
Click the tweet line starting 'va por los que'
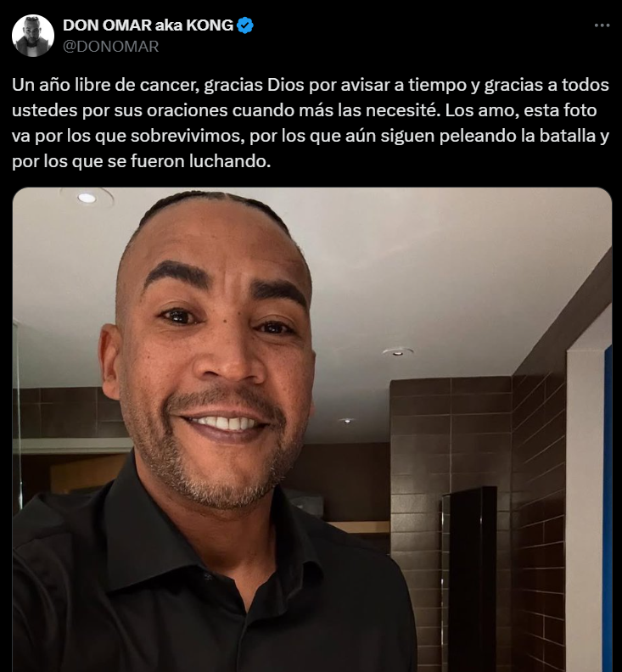311,136
